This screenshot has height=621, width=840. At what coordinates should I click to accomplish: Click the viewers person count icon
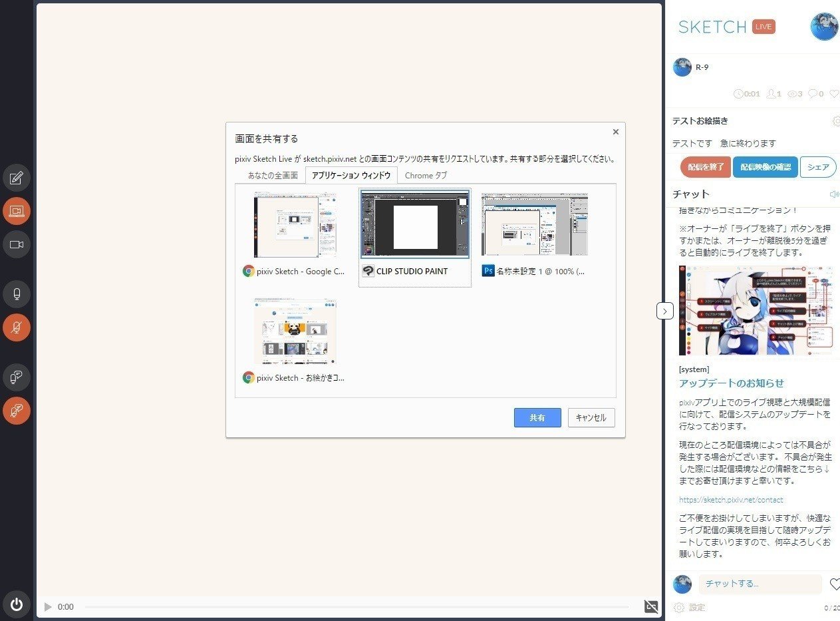[x=771, y=94]
